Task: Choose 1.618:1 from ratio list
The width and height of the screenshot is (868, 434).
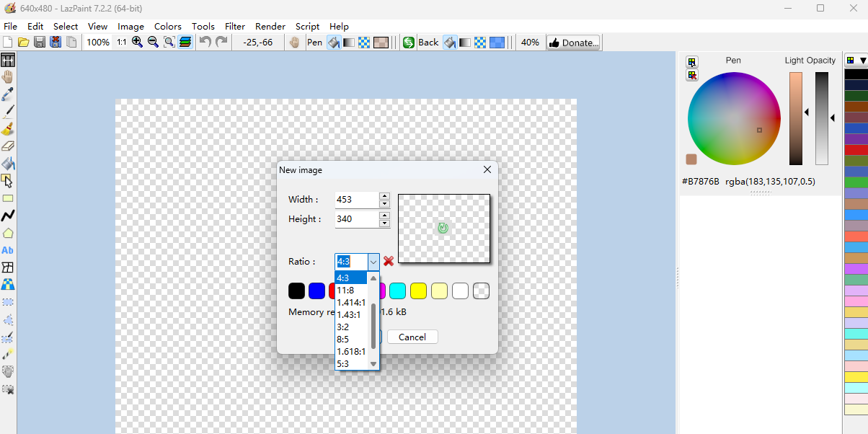Action: (351, 351)
